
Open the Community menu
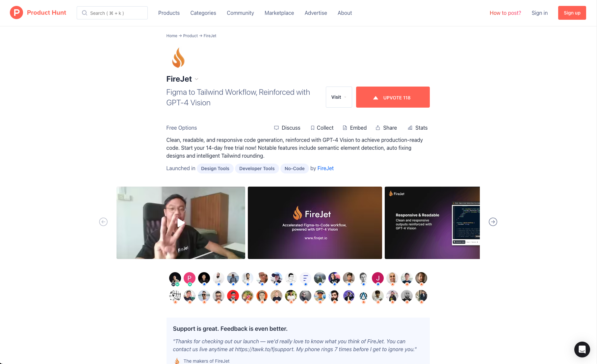click(x=240, y=13)
